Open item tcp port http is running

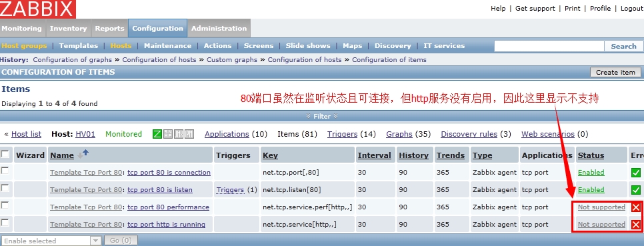(x=167, y=225)
